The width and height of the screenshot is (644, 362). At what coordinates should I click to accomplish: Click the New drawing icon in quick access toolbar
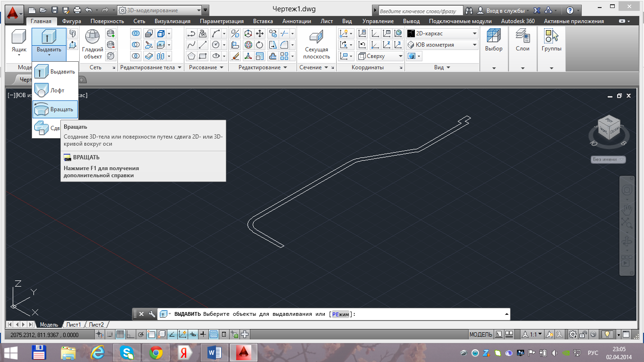click(32, 10)
